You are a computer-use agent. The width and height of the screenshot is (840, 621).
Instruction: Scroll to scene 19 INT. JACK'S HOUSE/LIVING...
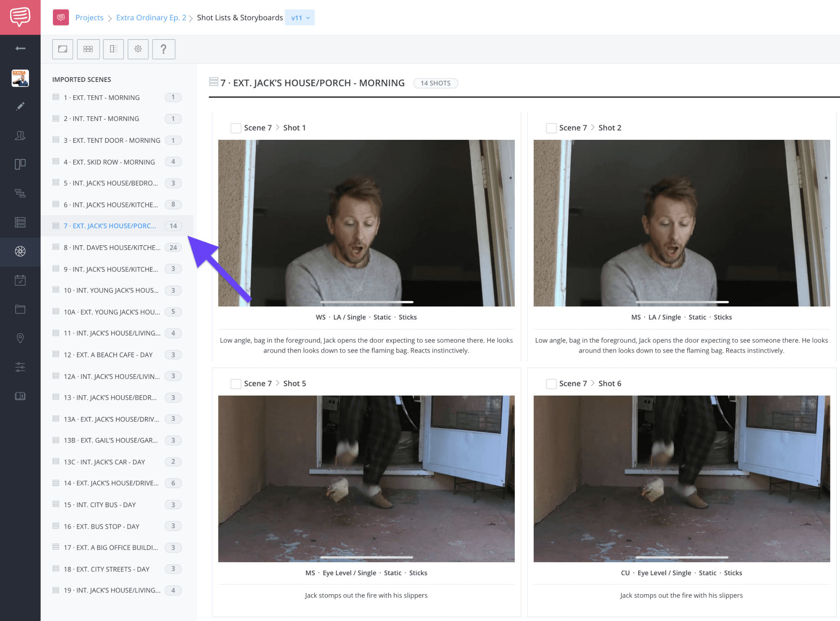click(x=112, y=590)
